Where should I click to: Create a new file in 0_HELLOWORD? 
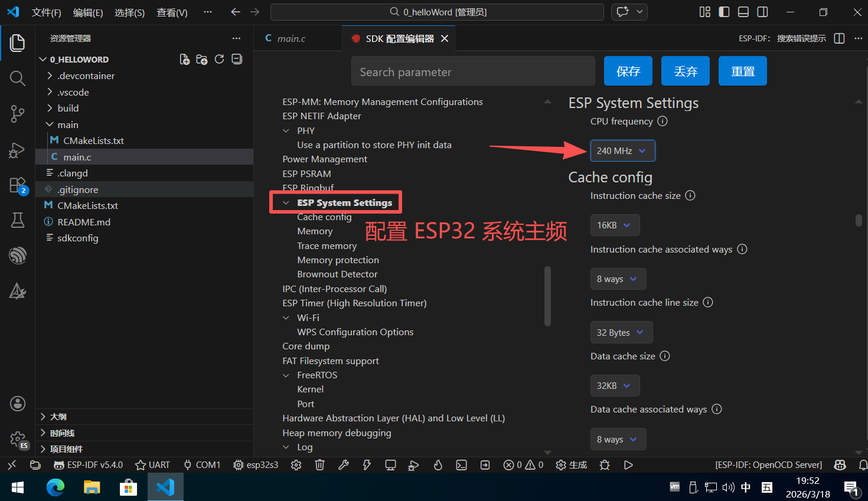click(x=185, y=60)
